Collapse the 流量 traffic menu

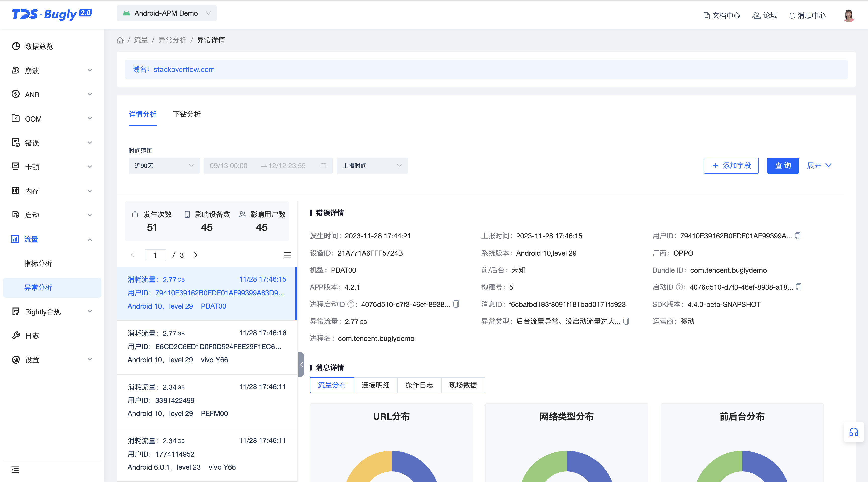(52, 239)
